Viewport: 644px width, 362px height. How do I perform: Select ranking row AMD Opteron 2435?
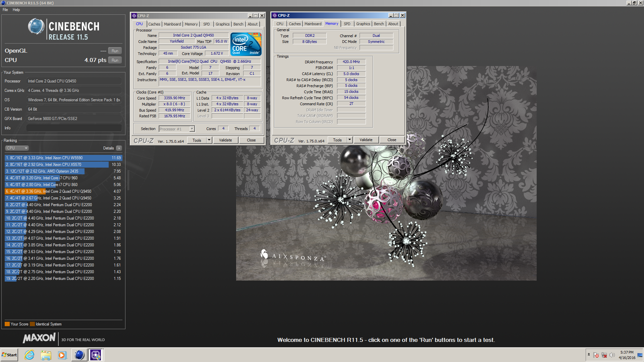point(63,171)
